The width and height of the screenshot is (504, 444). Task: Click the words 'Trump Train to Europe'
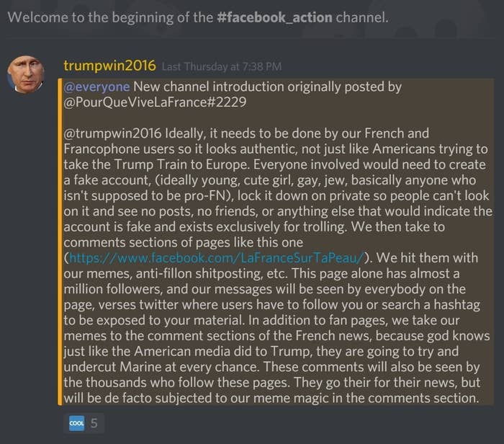pyautogui.click(x=181, y=165)
